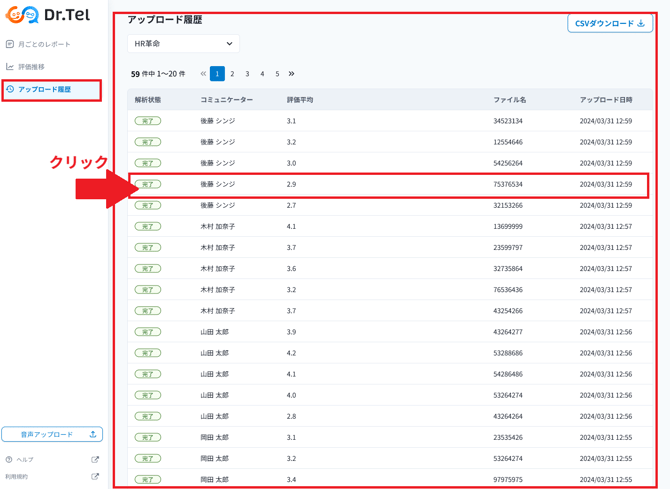Open row with file name 75376534
Screen dimensions: 670x489
point(508,184)
